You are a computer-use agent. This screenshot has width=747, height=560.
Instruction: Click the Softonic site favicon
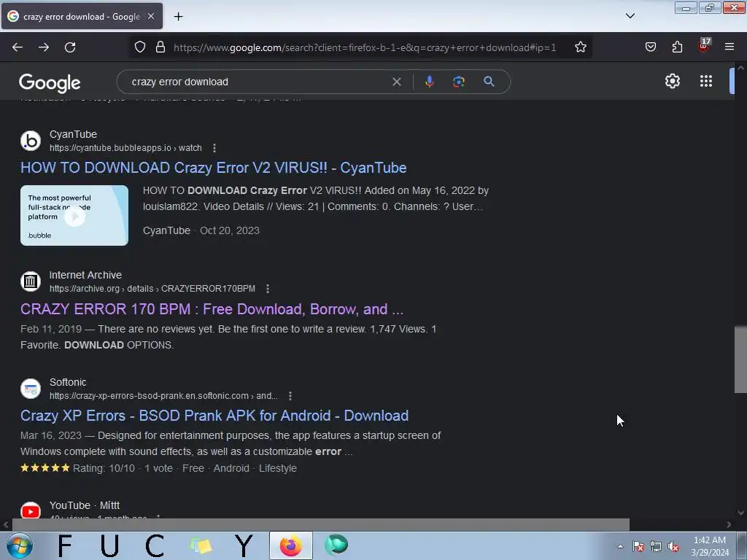point(31,389)
